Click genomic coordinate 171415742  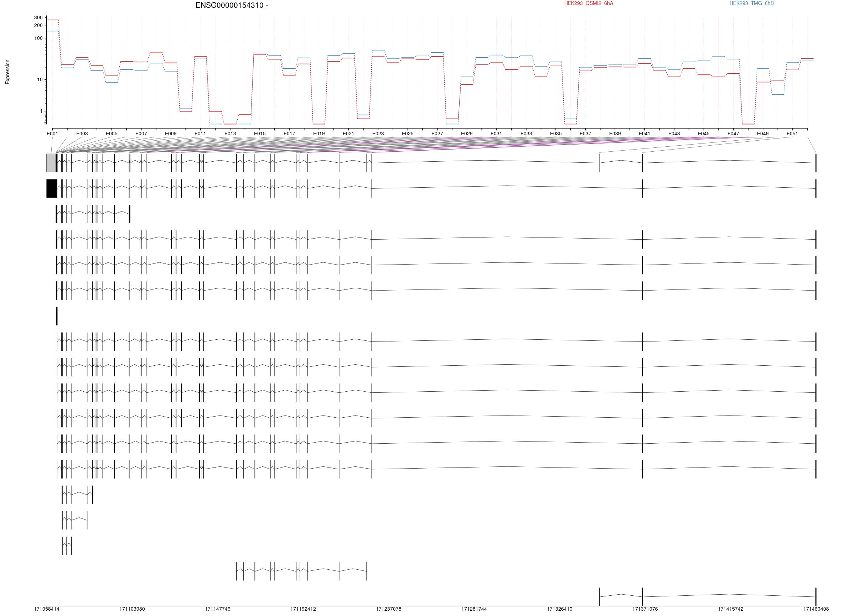(731, 609)
